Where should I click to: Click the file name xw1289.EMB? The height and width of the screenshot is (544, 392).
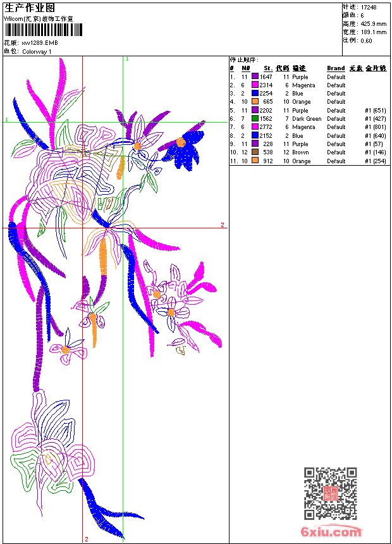pyautogui.click(x=40, y=42)
